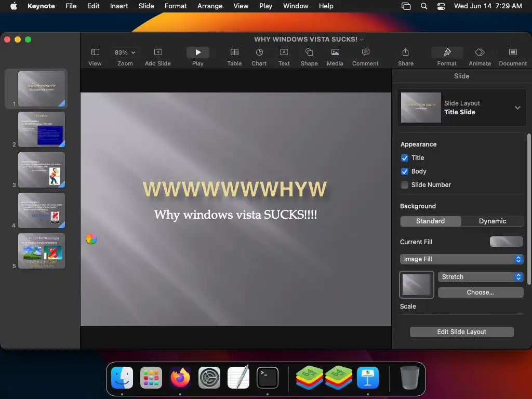
Task: Click the Current Fill swatch
Action: [x=506, y=242]
